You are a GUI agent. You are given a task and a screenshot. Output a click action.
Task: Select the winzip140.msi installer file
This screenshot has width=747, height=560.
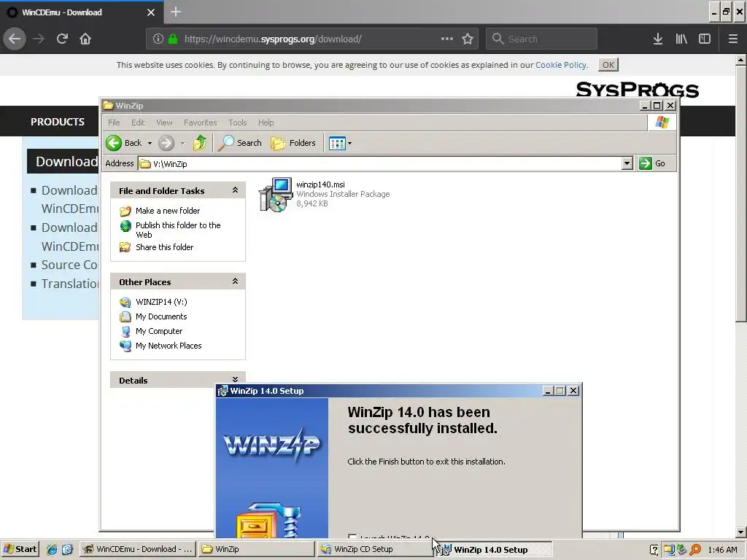coord(324,194)
